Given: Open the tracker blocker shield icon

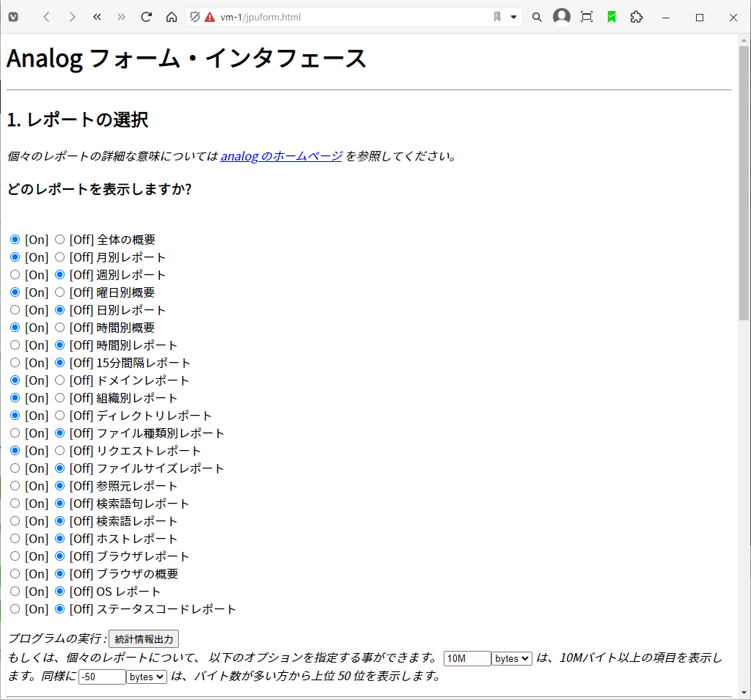Looking at the screenshot, I should [195, 18].
